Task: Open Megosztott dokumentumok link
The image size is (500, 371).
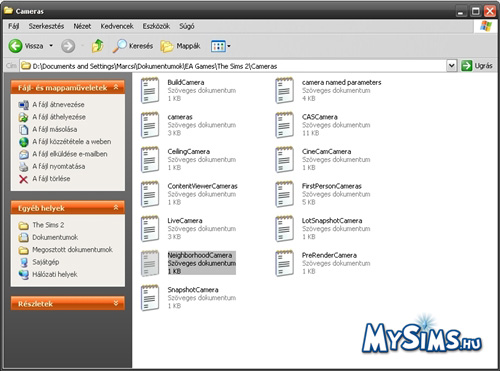Action: click(x=72, y=250)
